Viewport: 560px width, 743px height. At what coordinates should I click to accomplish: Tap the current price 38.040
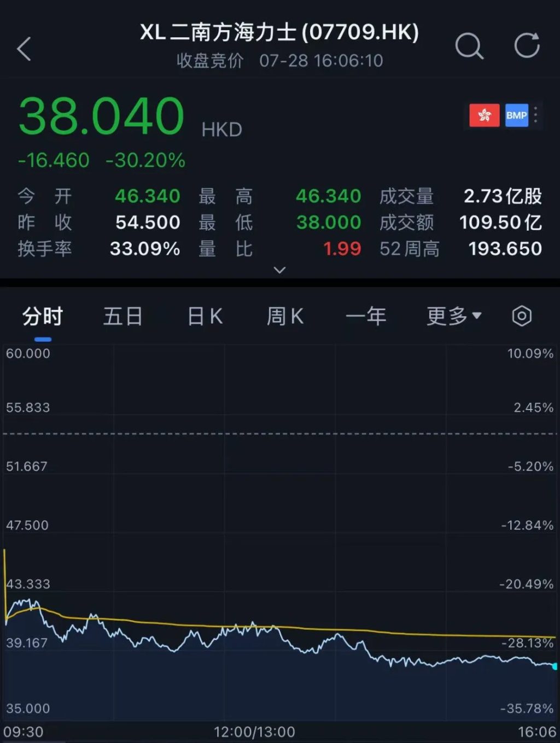102,116
